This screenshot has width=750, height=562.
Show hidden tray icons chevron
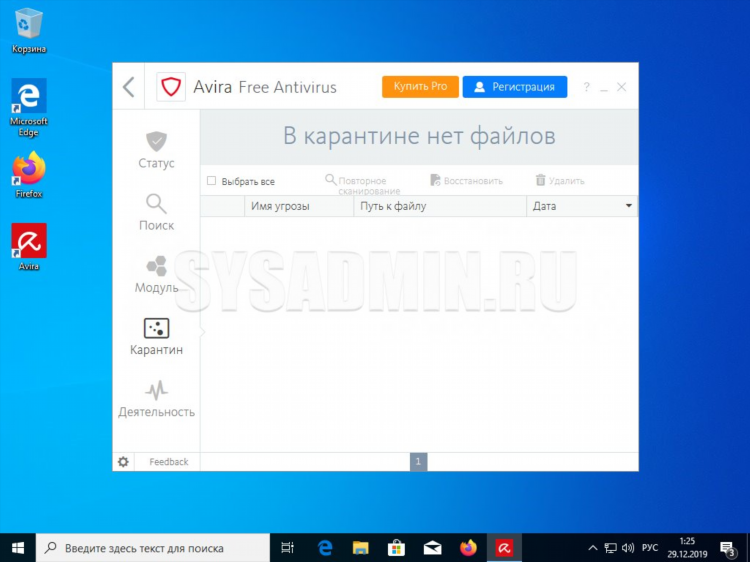tap(592, 548)
